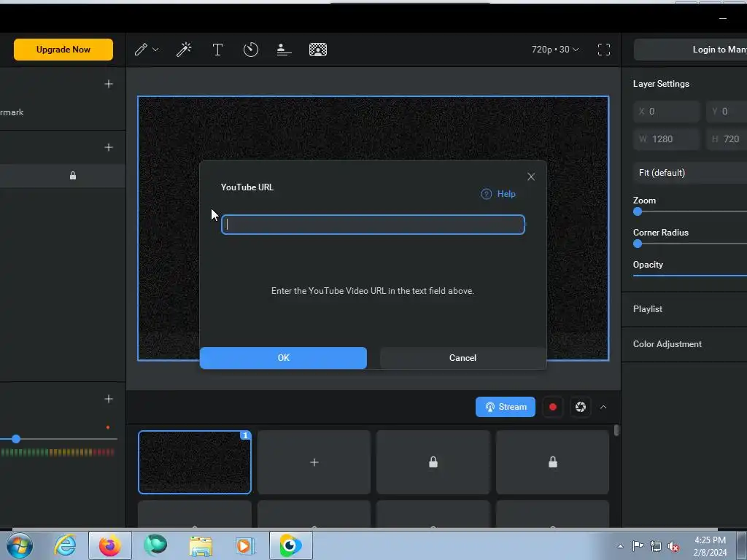Viewport: 747px width, 560px height.
Task: Open the Windows Start menu
Action: [x=19, y=545]
